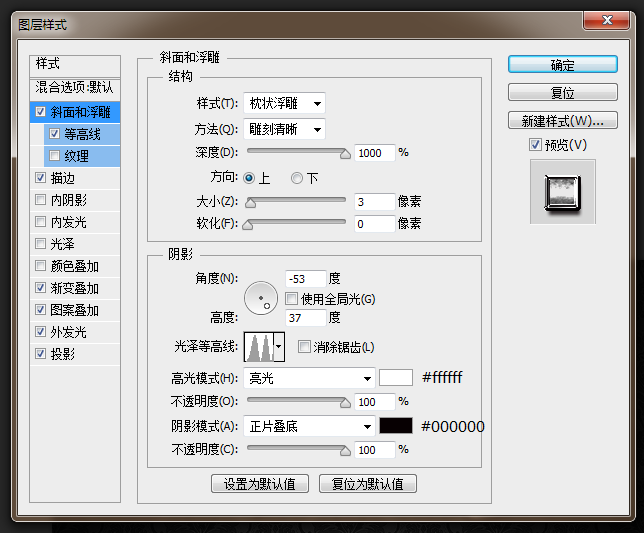Screen dimensions: 644x533
Task: Open the black shadow color swatch
Action: pos(396,425)
